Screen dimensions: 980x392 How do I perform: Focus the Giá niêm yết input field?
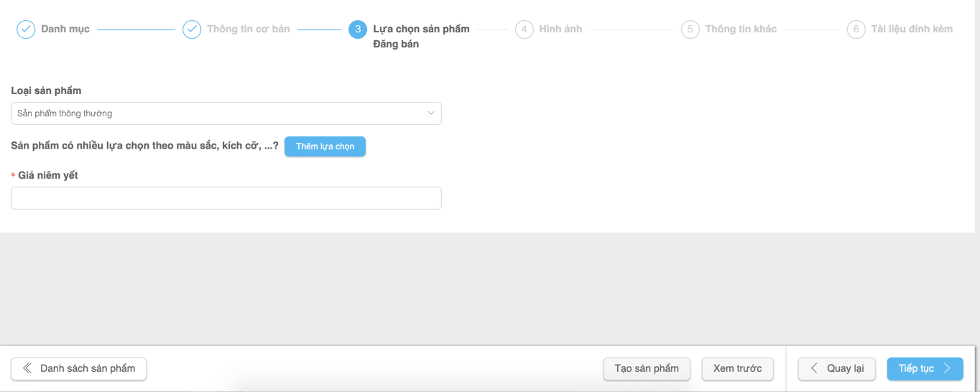coord(226,198)
